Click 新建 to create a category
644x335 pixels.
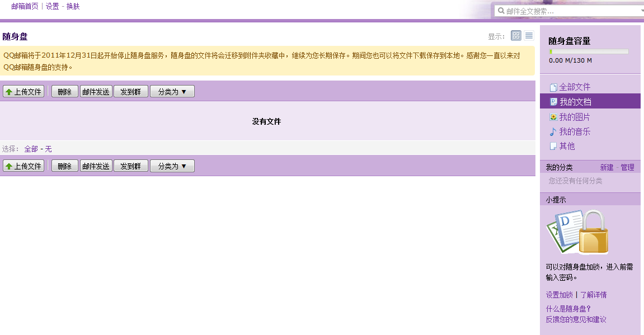pyautogui.click(x=607, y=167)
